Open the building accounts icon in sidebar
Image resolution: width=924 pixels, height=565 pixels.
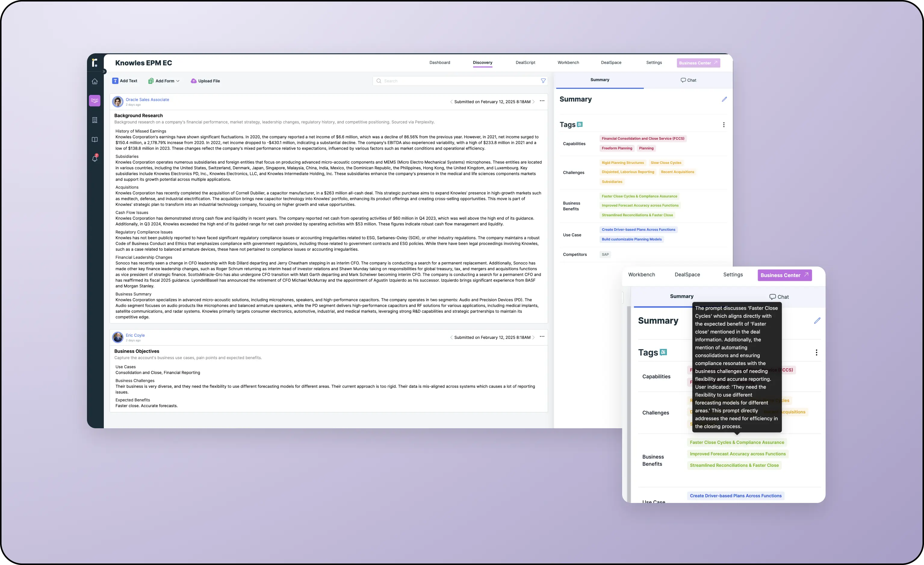pyautogui.click(x=95, y=120)
